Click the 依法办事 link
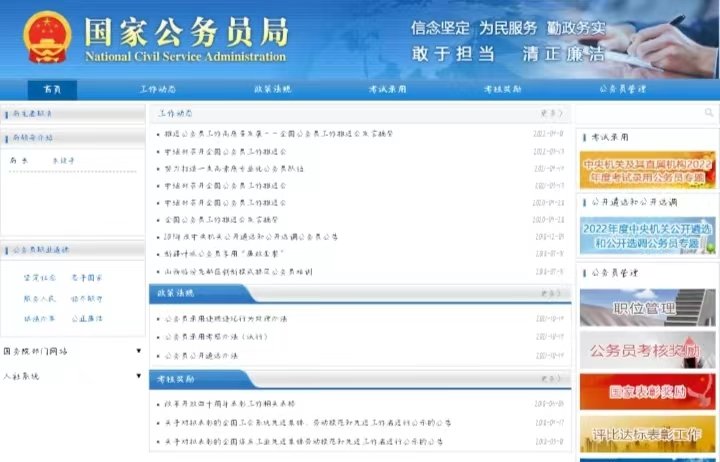This screenshot has width=720, height=462. pyautogui.click(x=40, y=319)
